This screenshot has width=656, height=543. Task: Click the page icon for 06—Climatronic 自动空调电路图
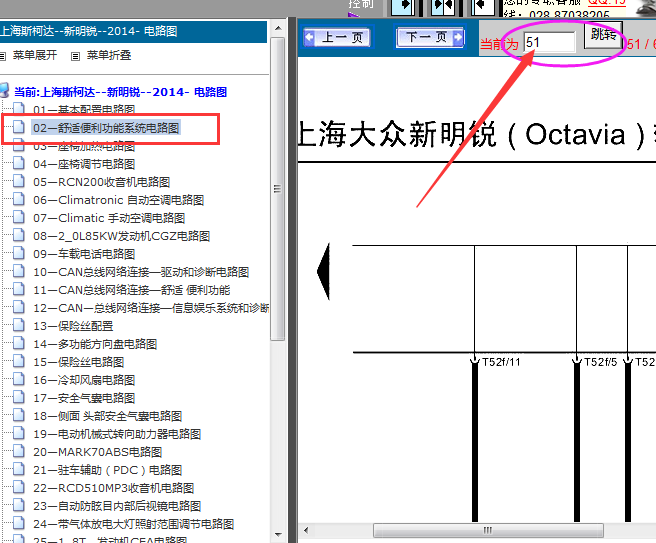tap(18, 199)
